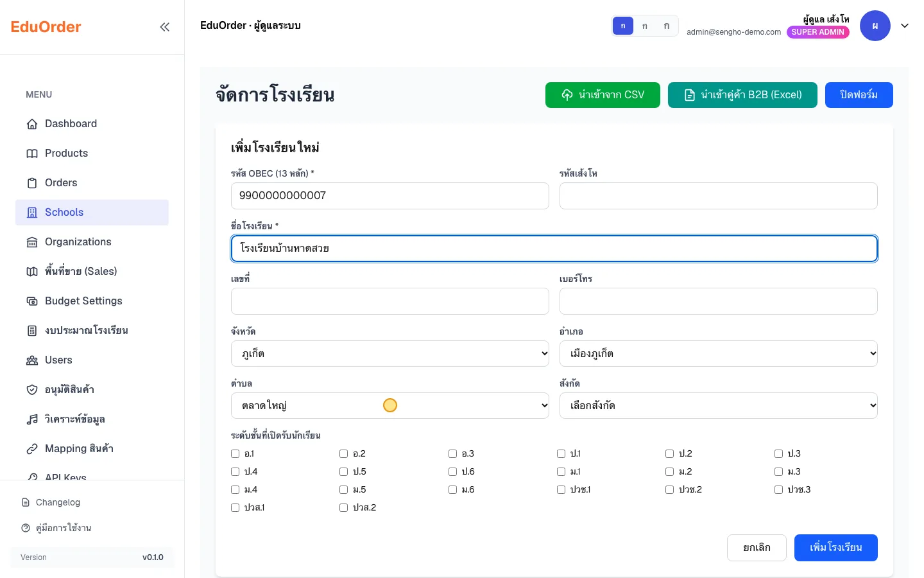Collapse the sidebar with the double chevron

coord(165,27)
